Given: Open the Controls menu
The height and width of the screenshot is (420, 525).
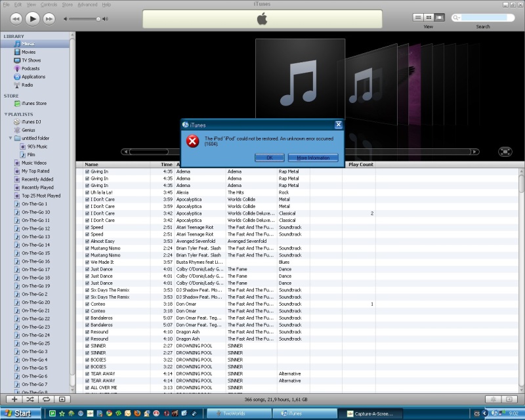Looking at the screenshot, I should coord(49,5).
